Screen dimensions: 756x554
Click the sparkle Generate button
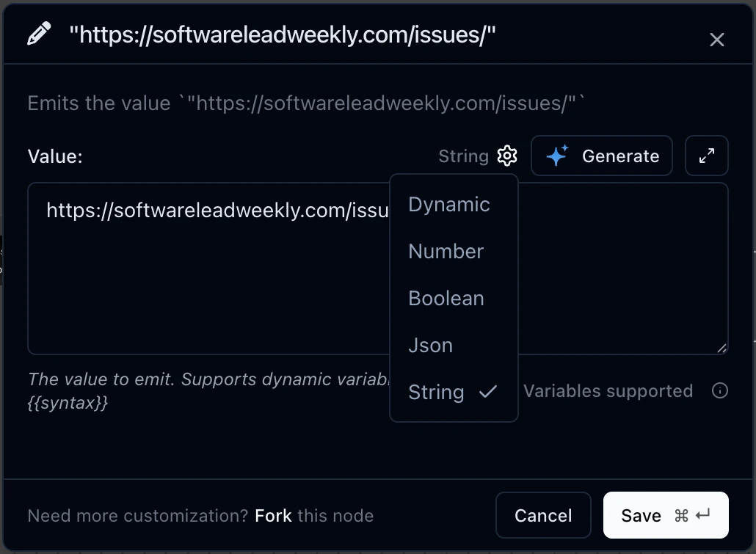point(601,156)
